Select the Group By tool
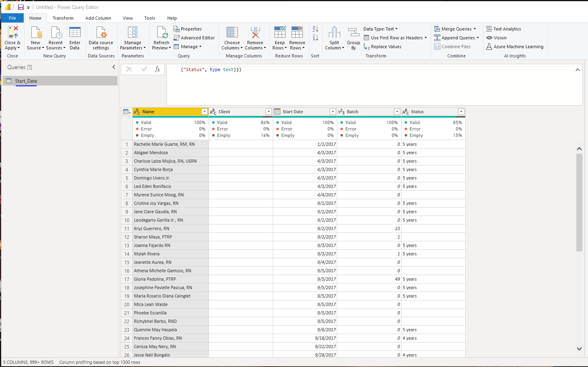 tap(353, 39)
